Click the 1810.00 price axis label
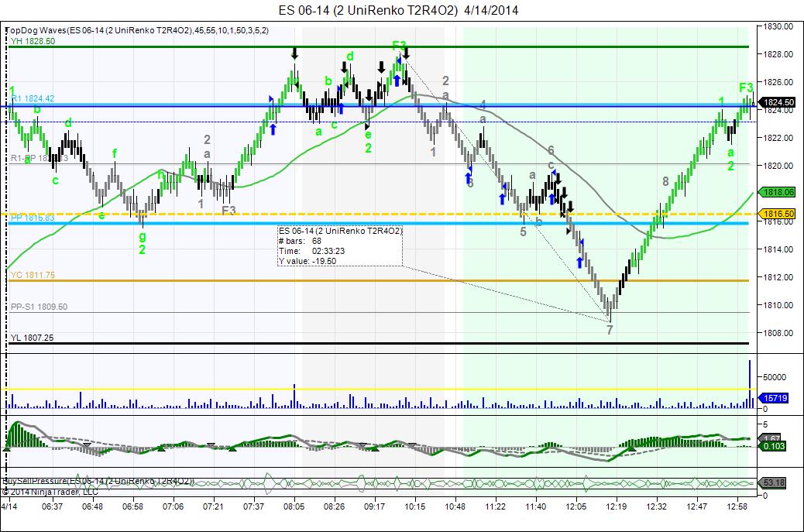The height and width of the screenshot is (532, 804). click(x=778, y=305)
